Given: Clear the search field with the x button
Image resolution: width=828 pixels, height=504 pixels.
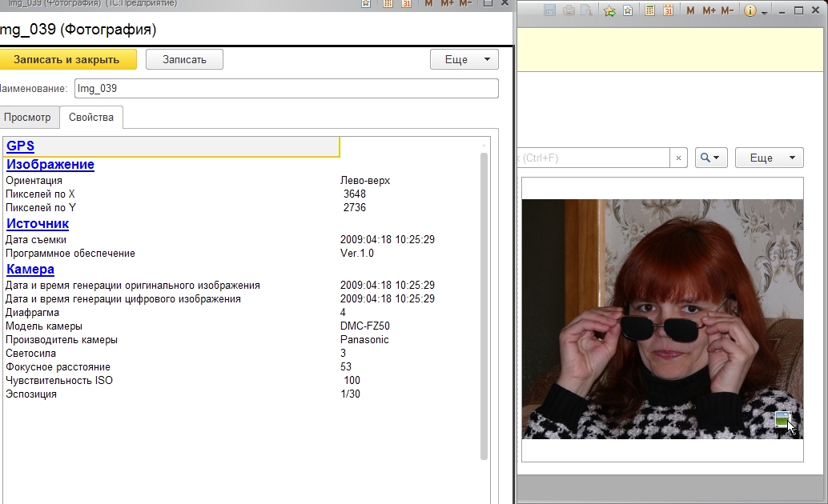Looking at the screenshot, I should pyautogui.click(x=679, y=158).
